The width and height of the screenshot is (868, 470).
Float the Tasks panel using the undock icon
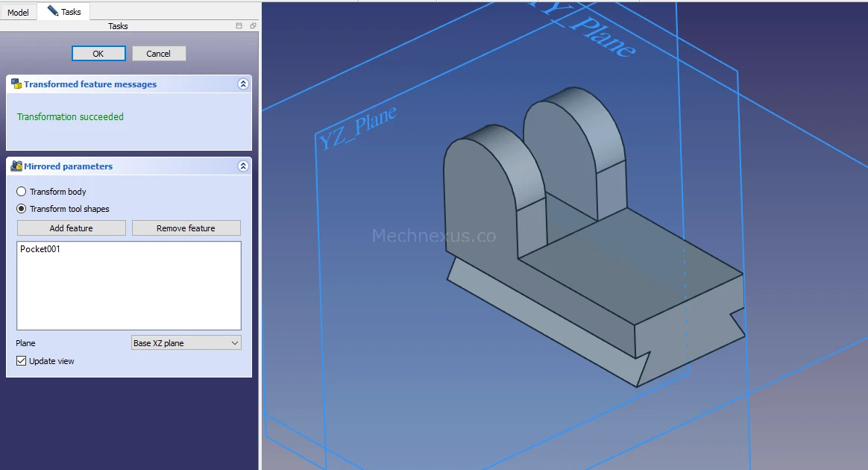tap(253, 26)
